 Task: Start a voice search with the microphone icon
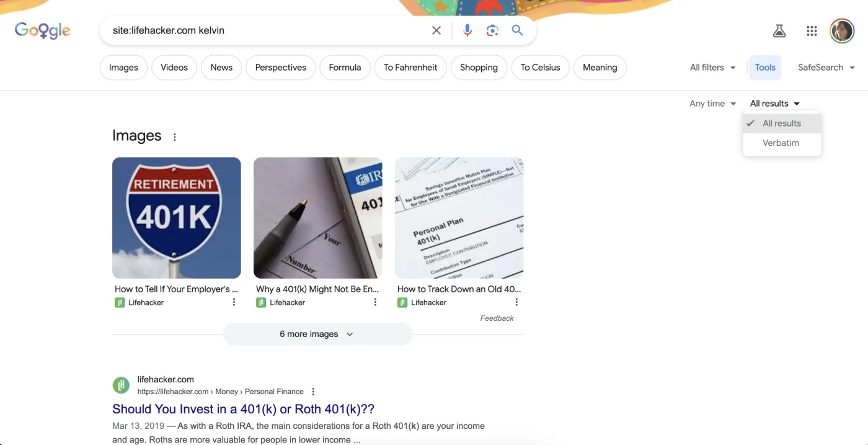[467, 30]
